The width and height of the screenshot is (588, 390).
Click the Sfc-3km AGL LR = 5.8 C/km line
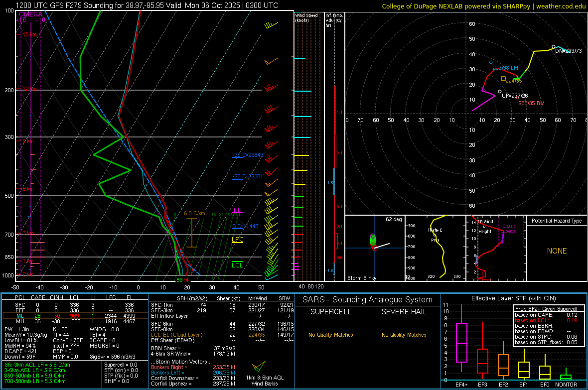[x=37, y=365]
